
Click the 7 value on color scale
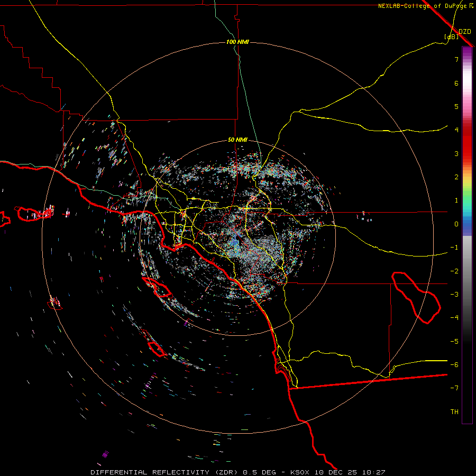[x=456, y=59]
